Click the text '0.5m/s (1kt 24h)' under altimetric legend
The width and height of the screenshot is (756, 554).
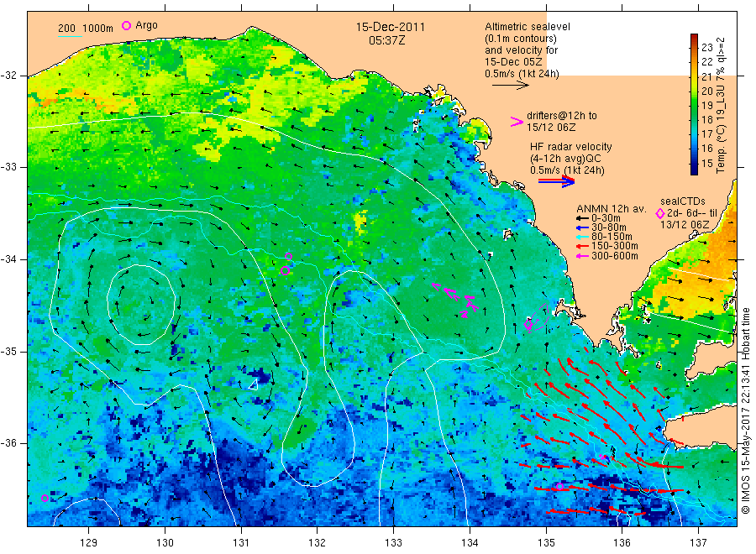[522, 74]
